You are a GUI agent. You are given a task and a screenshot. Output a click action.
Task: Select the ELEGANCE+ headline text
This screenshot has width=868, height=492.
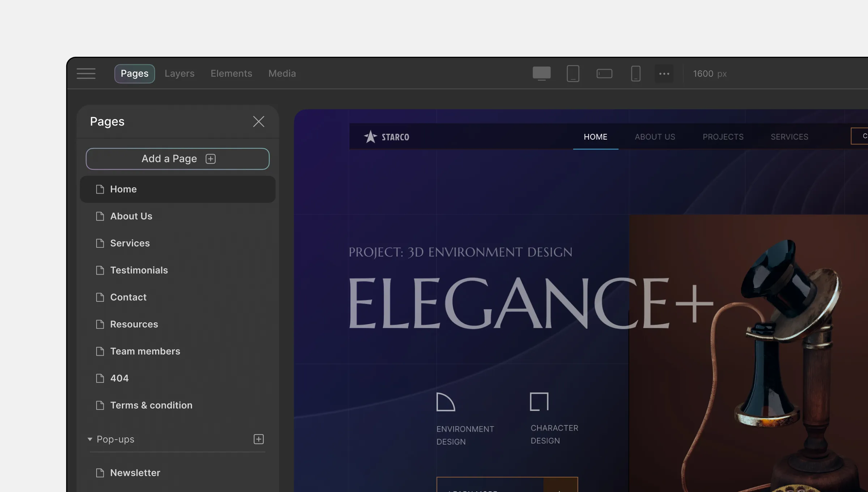pyautogui.click(x=531, y=303)
